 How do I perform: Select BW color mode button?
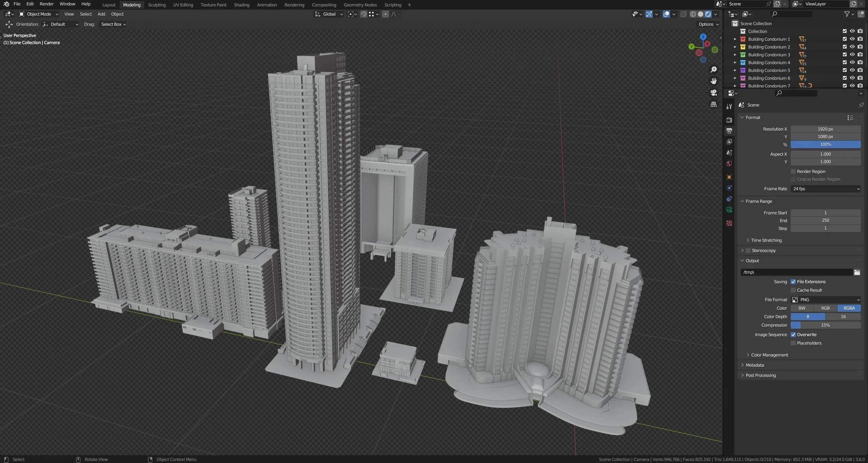coord(802,308)
